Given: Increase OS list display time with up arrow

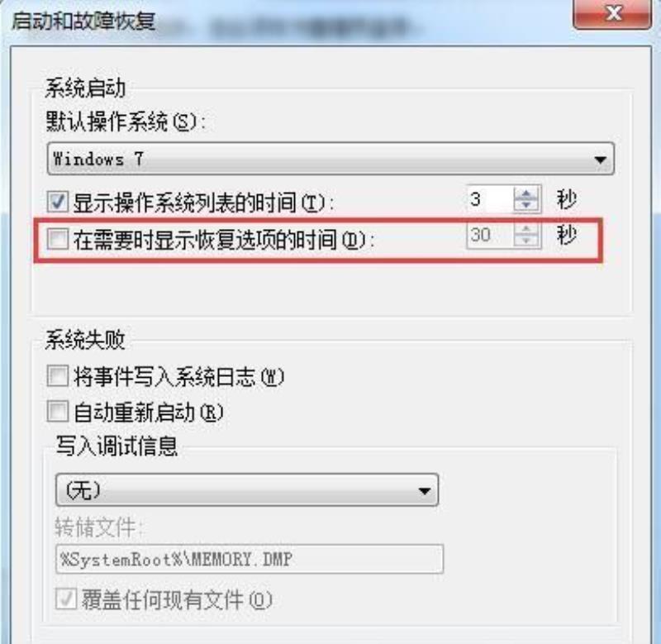Looking at the screenshot, I should [x=526, y=194].
